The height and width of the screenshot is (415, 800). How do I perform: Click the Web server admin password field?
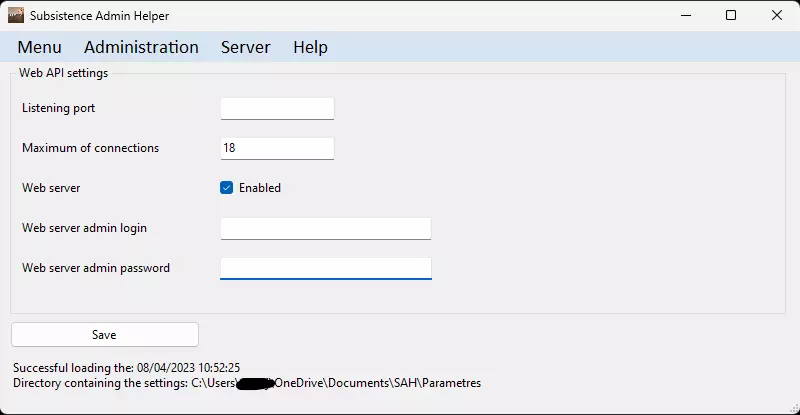[325, 268]
